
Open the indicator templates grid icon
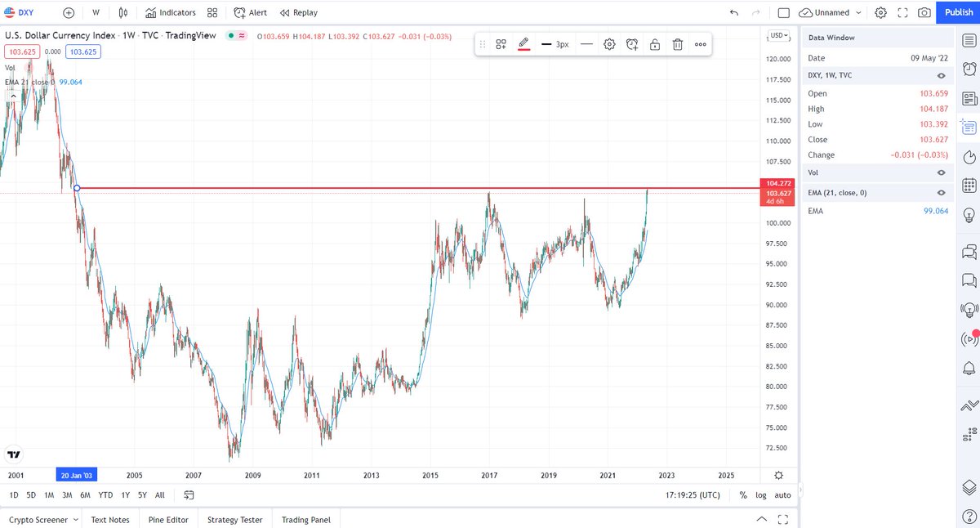212,12
